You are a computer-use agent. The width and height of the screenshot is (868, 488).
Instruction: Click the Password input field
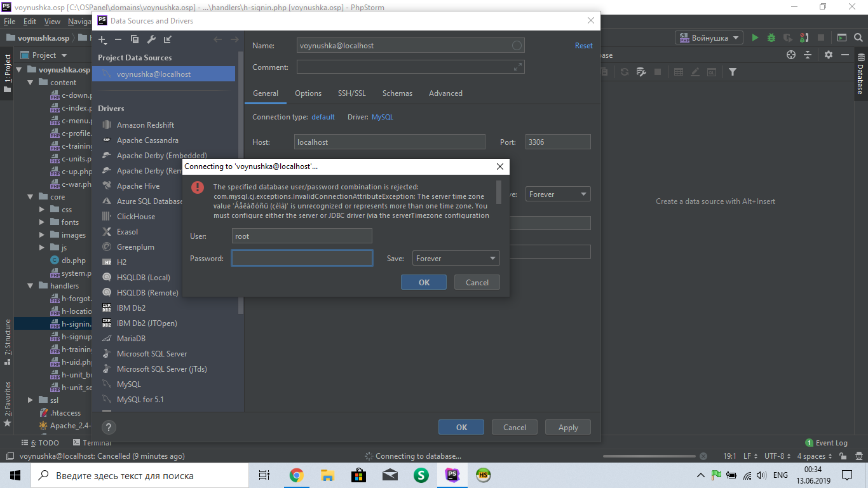click(302, 259)
